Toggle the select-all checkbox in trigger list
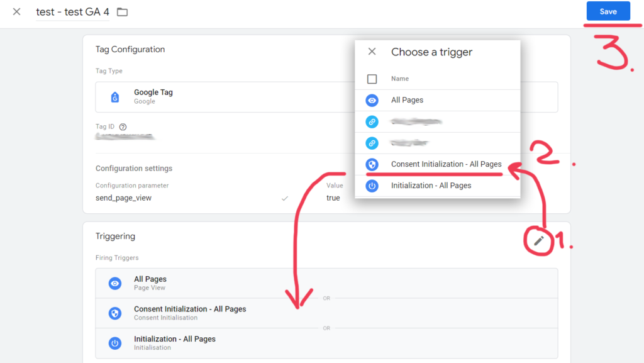The width and height of the screenshot is (644, 363). (372, 79)
